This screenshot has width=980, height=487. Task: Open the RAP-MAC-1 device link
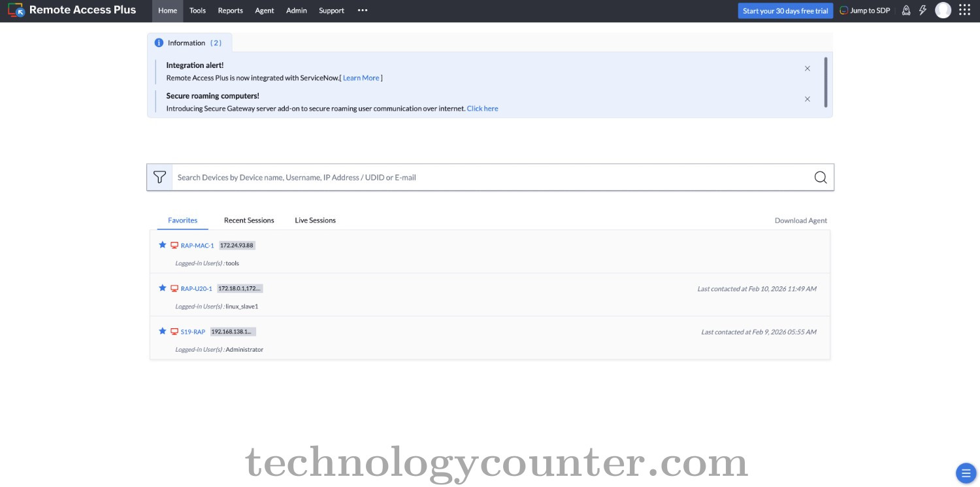(197, 246)
